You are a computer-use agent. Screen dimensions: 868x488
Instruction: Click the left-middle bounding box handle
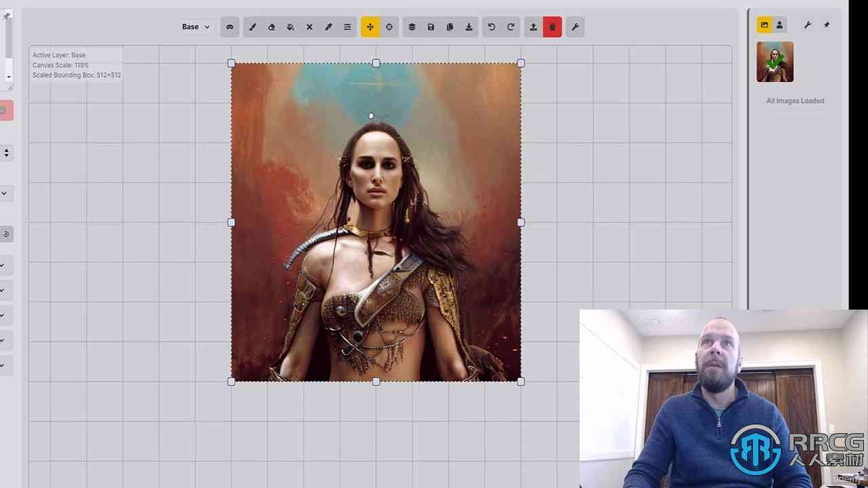231,222
